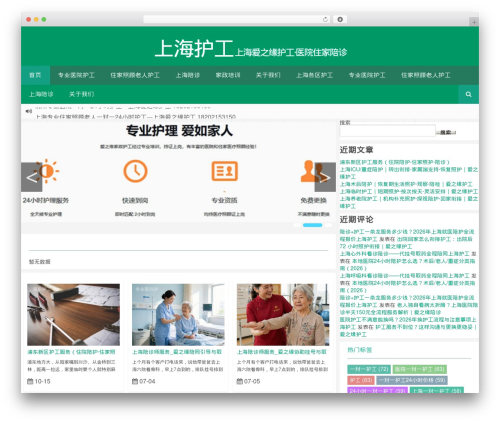
Task: Click the 快速到岗 label
Action: (135, 200)
